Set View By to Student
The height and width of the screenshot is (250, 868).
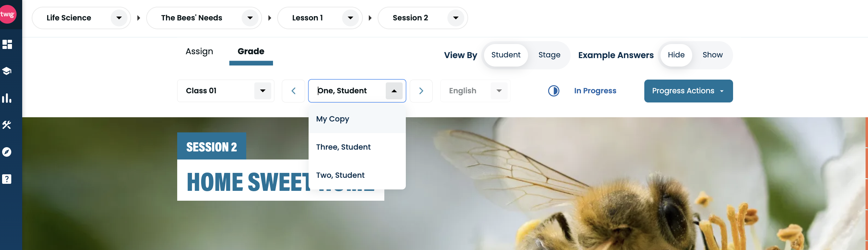pos(506,55)
